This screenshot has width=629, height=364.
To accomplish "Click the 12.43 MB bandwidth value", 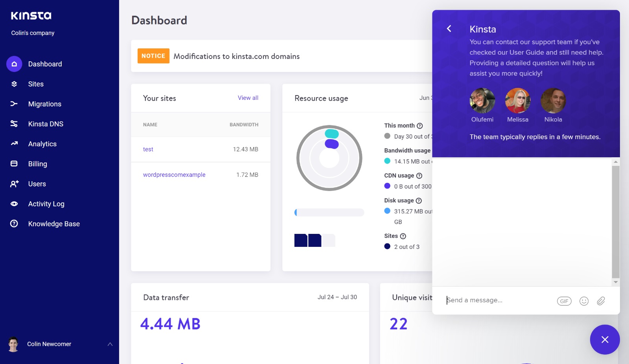I will 246,149.
